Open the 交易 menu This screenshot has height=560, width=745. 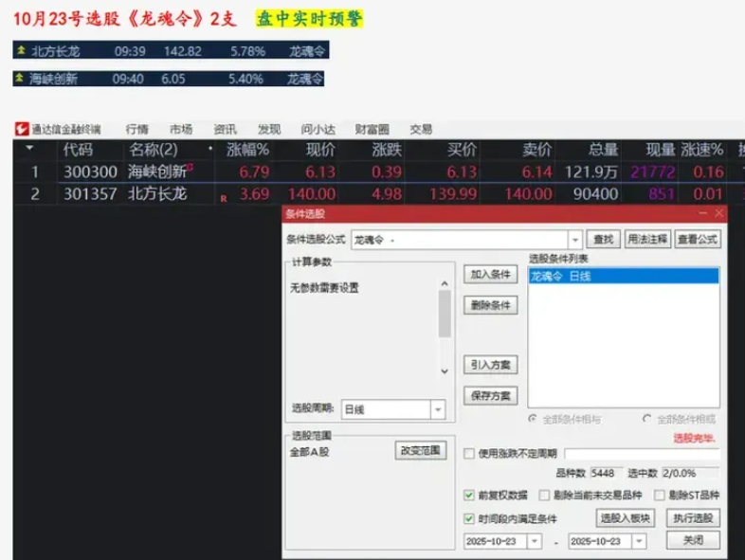[x=422, y=130]
